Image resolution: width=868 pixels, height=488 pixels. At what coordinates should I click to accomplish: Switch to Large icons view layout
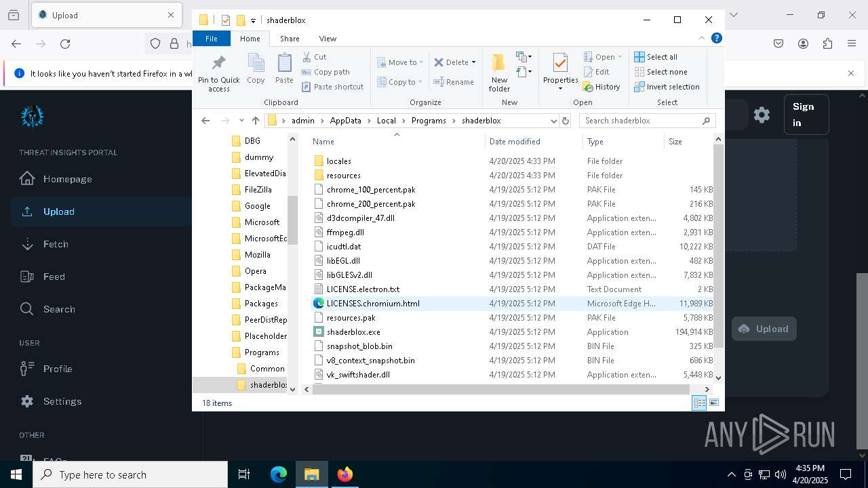coord(714,403)
